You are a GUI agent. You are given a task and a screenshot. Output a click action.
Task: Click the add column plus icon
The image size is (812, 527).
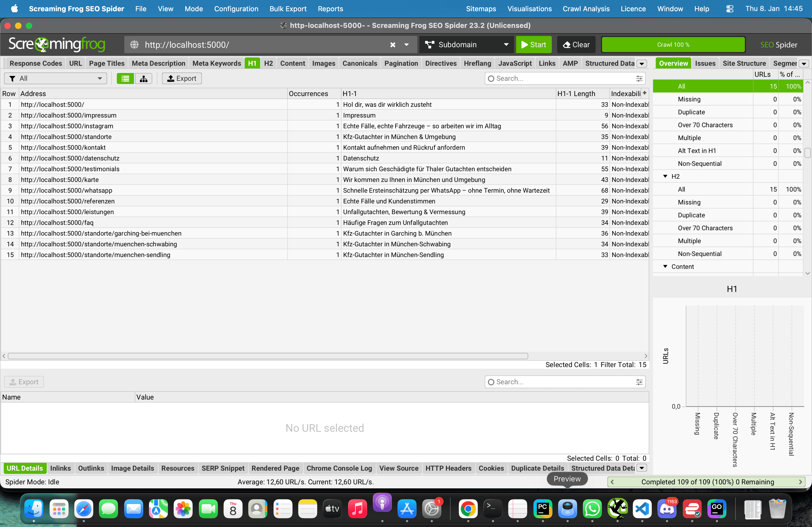tap(644, 93)
